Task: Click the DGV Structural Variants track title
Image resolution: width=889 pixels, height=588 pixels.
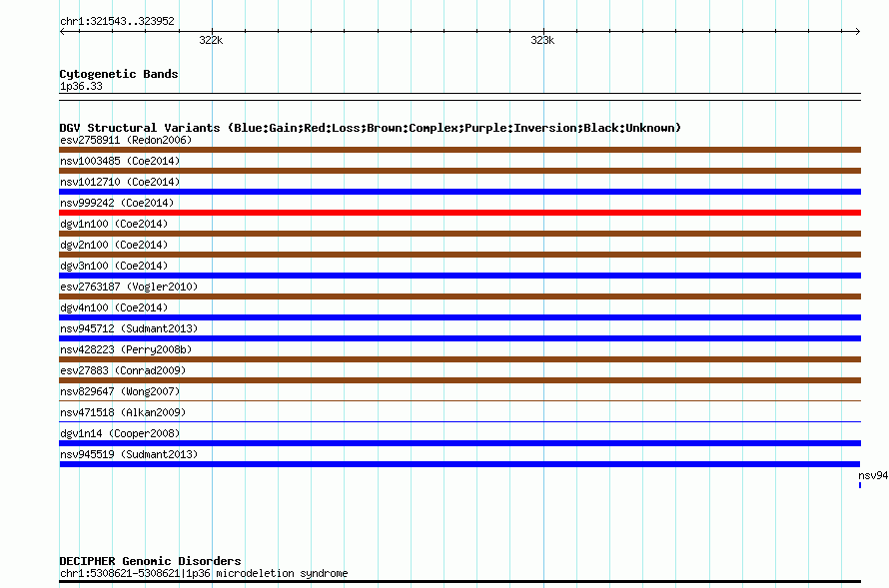Action: coord(370,128)
